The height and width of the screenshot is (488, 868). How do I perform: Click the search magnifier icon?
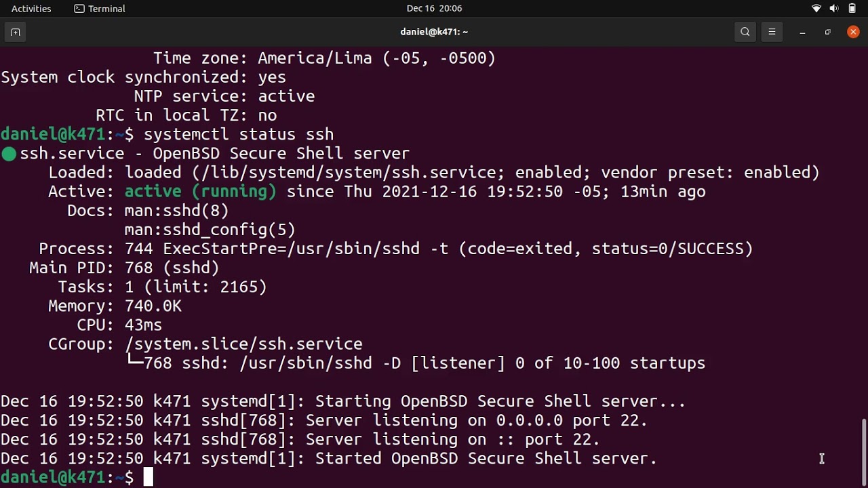[x=745, y=32]
